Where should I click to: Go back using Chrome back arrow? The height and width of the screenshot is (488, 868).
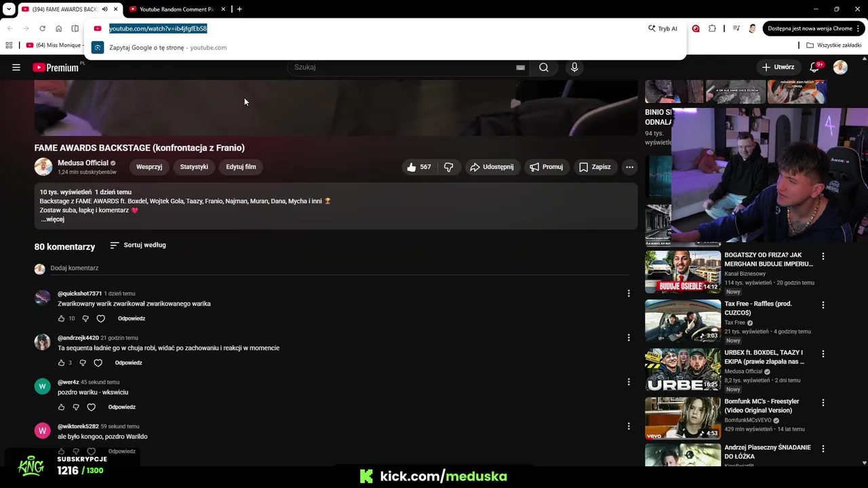coord(9,28)
